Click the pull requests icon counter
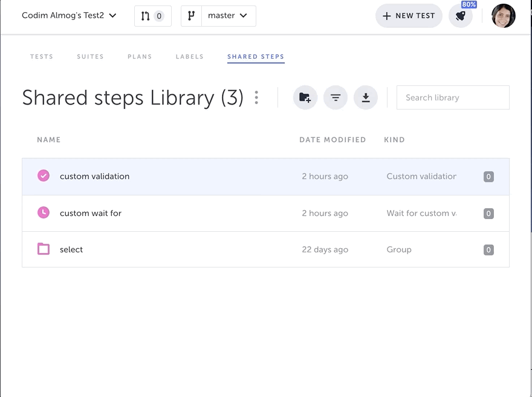This screenshot has height=397, width=532. tap(152, 16)
